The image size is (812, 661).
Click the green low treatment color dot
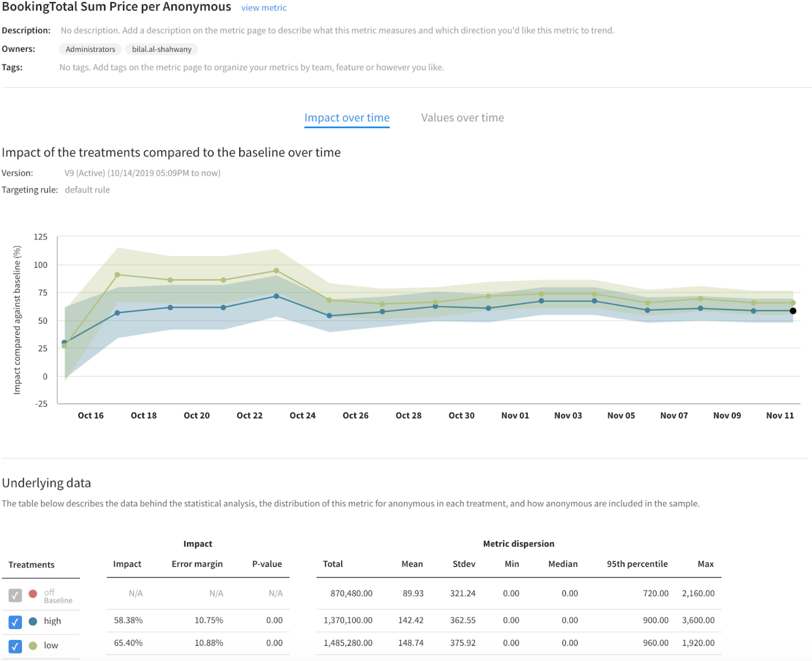tap(33, 646)
